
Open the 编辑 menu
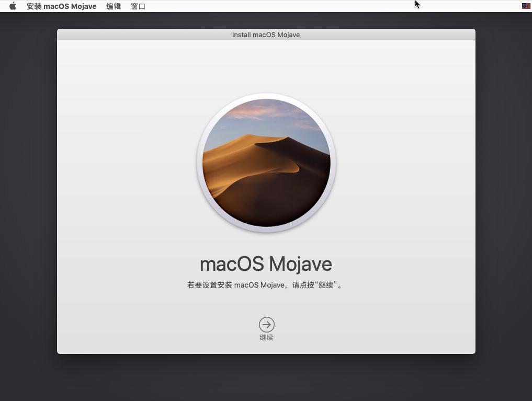point(113,6)
